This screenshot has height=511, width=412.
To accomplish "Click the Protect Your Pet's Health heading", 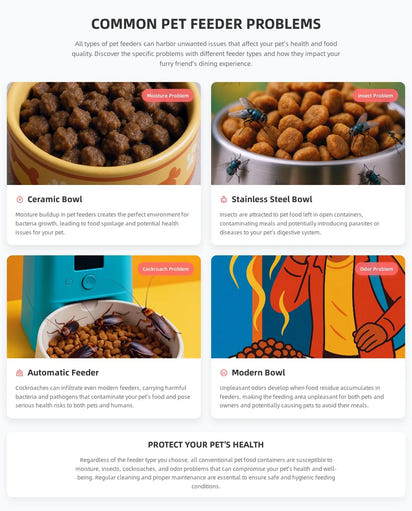I will (206, 445).
